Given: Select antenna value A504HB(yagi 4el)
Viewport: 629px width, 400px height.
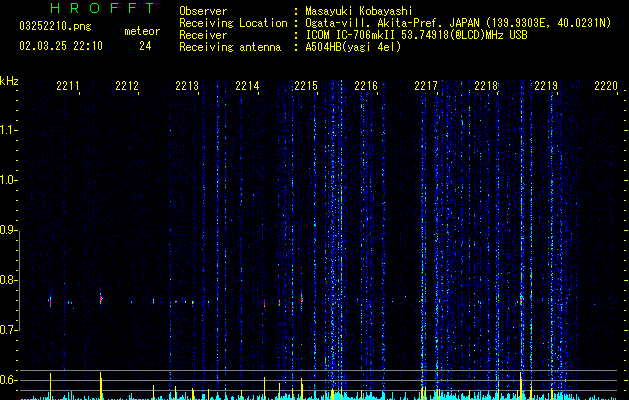Looking at the screenshot, I should click(353, 47).
